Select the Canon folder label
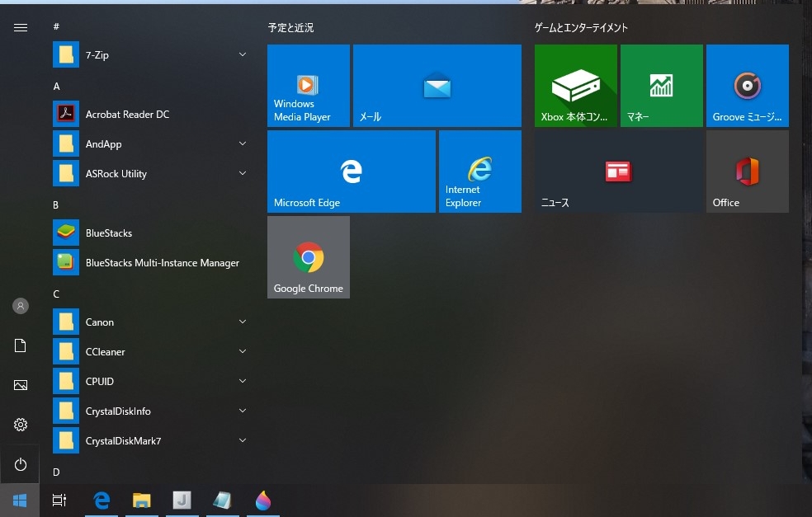This screenshot has width=812, height=517. pyautogui.click(x=99, y=322)
